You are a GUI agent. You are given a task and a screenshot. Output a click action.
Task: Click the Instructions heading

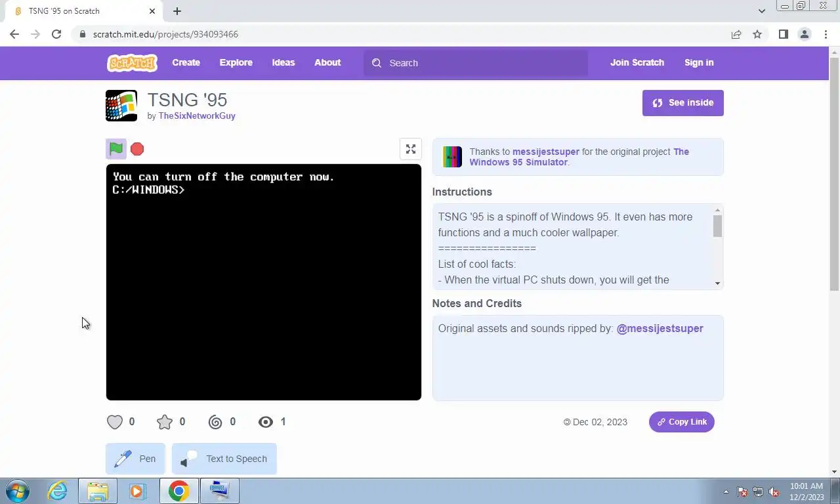[x=462, y=192]
